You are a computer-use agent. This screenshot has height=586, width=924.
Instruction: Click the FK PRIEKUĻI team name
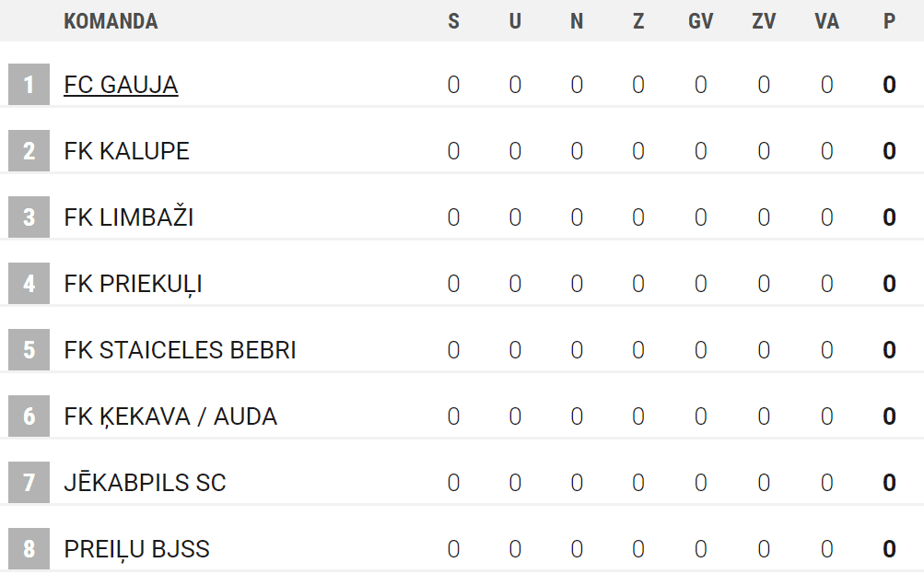point(133,284)
